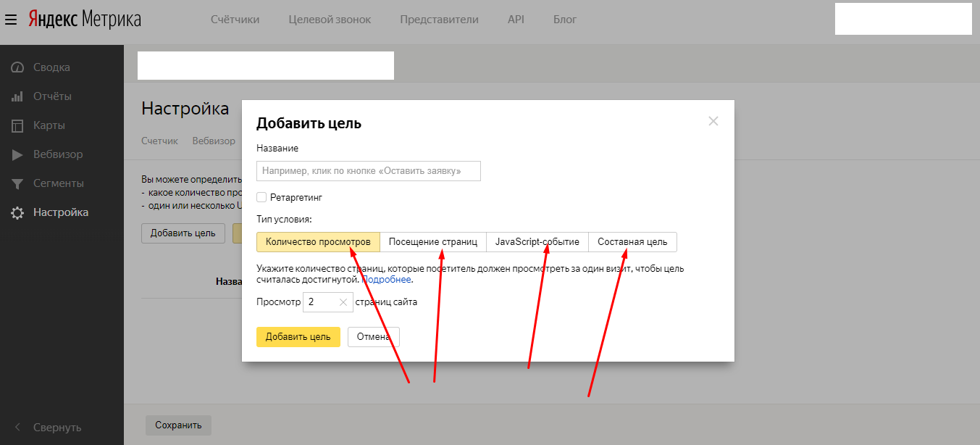Open Целевой звонок in top navigation
This screenshot has width=980, height=445.
pos(330,20)
